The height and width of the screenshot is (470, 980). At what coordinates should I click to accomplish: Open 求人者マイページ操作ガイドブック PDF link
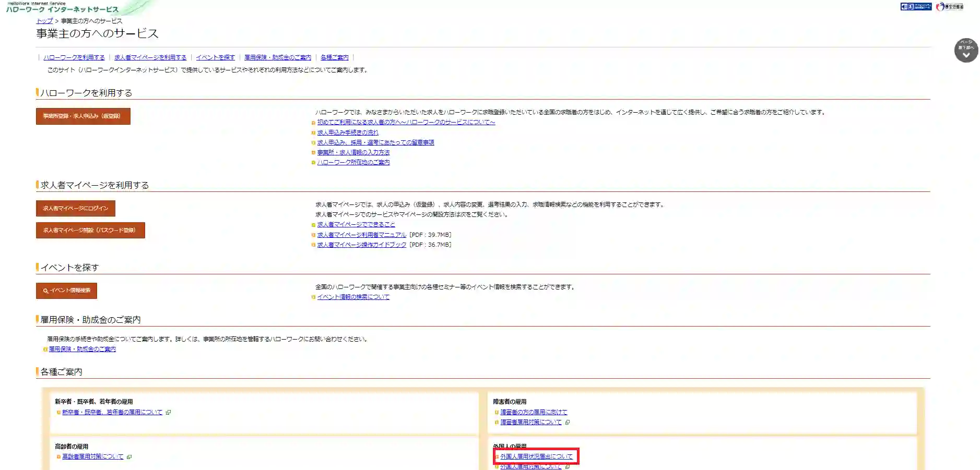[x=362, y=245]
